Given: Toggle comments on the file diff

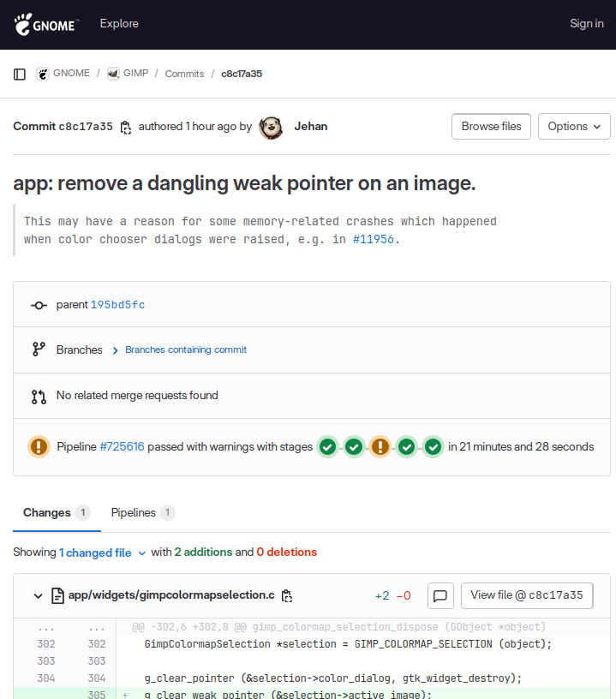Looking at the screenshot, I should 440,595.
